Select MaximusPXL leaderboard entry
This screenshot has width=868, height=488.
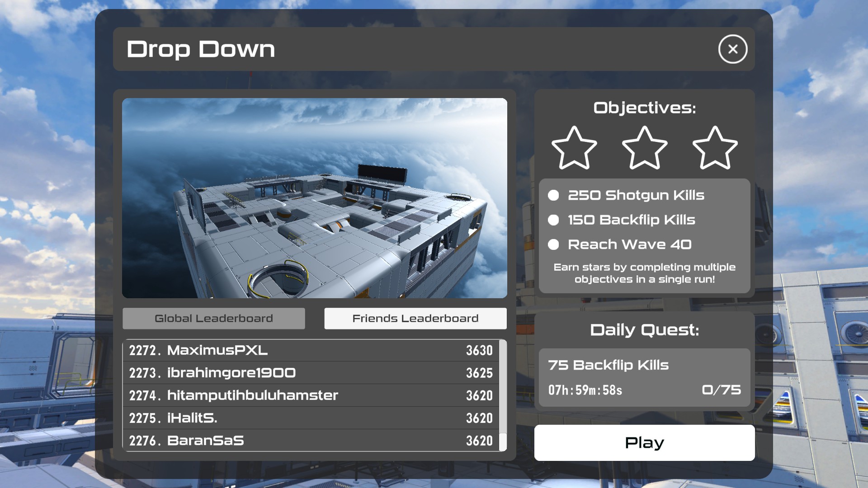[310, 350]
